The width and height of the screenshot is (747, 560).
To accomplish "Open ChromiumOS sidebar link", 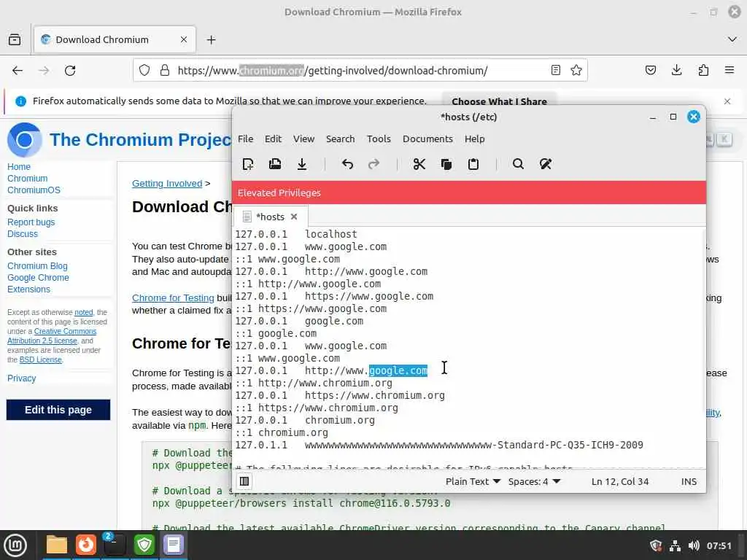I will point(34,190).
